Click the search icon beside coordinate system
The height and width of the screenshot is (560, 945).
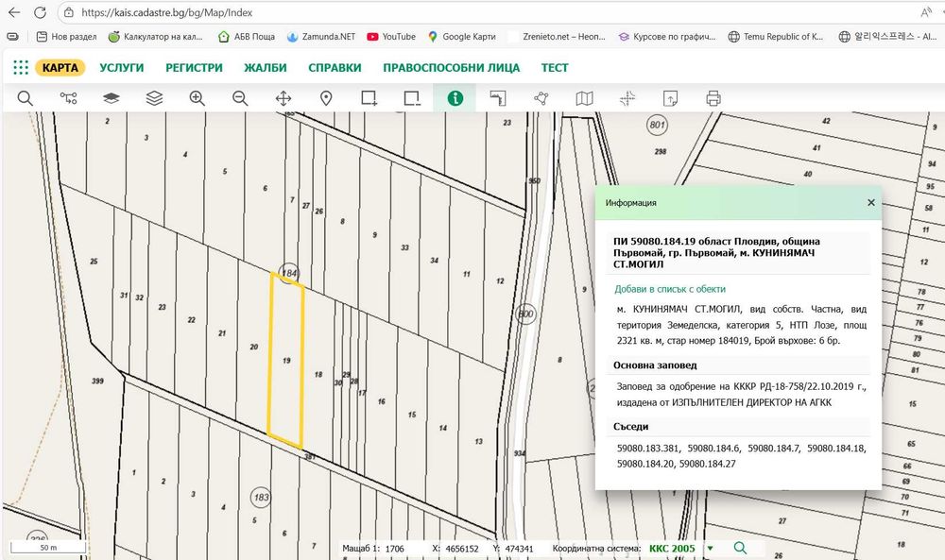click(x=740, y=548)
